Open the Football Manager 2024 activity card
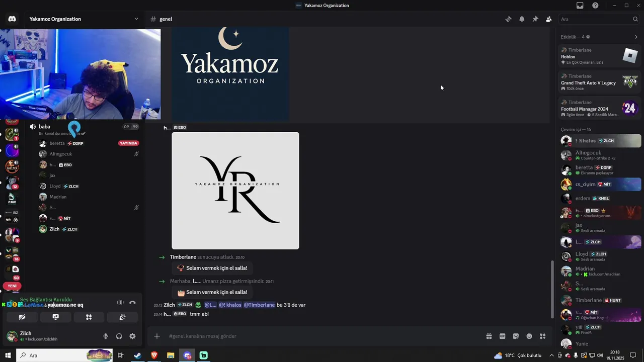This screenshot has height=362, width=644. click(x=600, y=108)
